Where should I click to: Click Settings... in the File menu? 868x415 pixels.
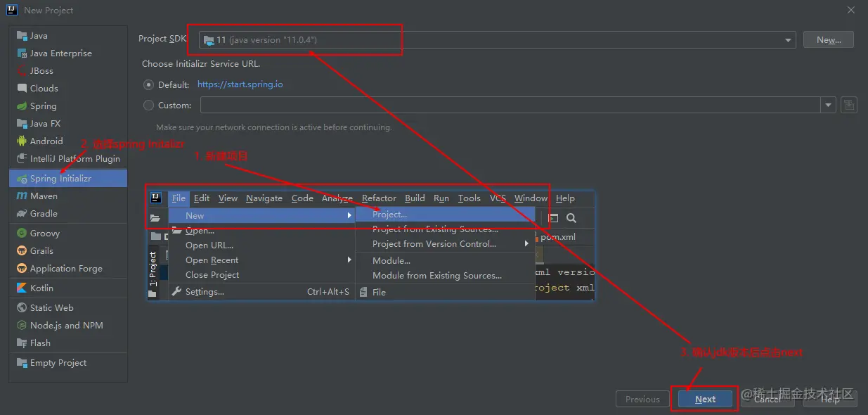click(261, 292)
